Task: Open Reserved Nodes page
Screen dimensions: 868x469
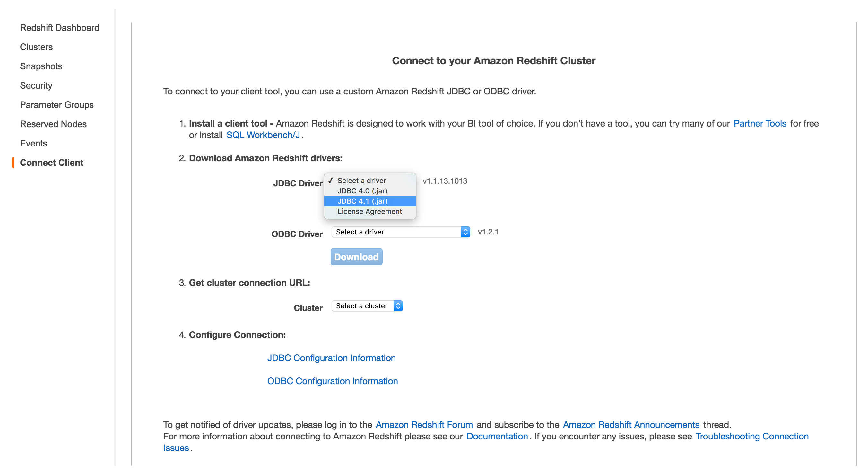Action: [53, 124]
